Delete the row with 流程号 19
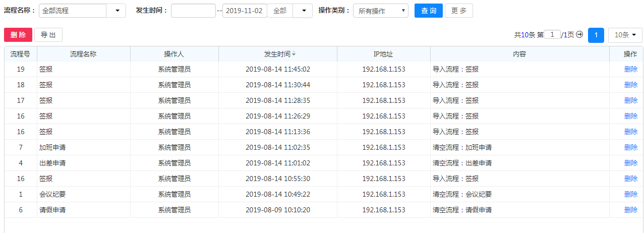644x233 pixels. coord(630,69)
